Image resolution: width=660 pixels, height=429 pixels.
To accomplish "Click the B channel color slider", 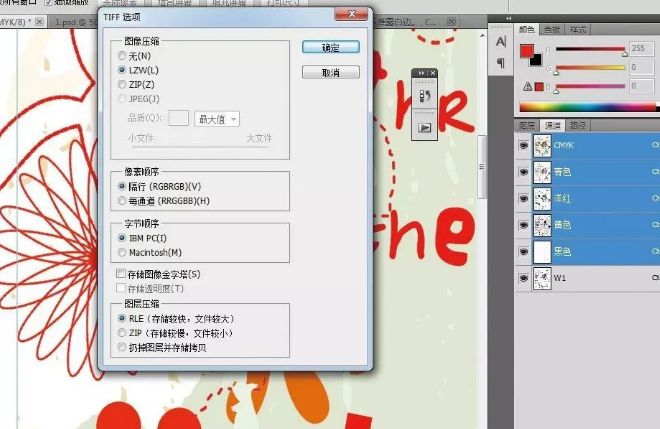I will (590, 86).
